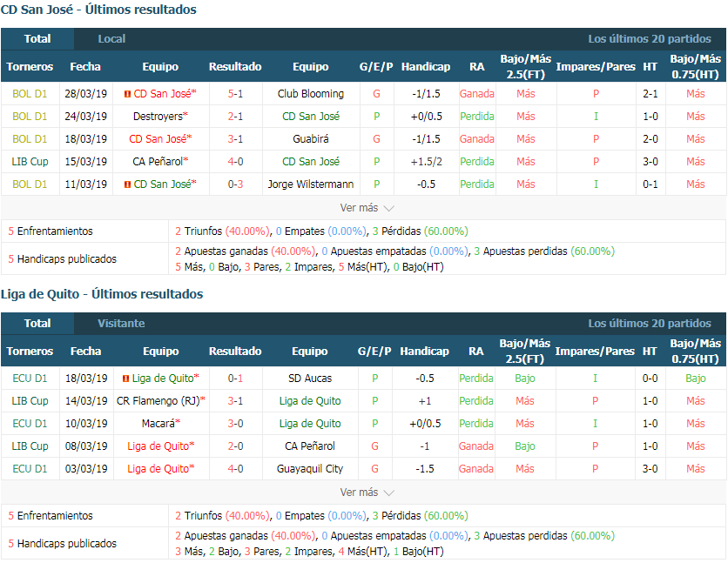Image resolution: width=728 pixels, height=563 pixels.
Task: Open SD Aucas team link
Action: (310, 379)
